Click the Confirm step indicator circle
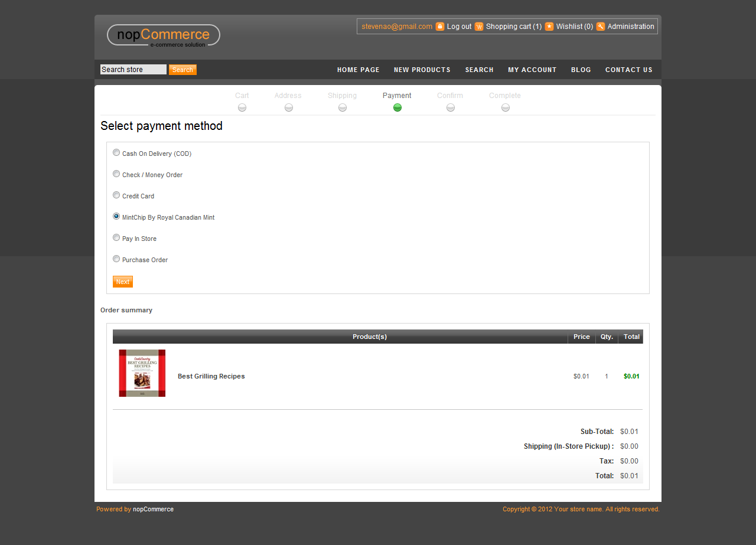The width and height of the screenshot is (756, 545). 451,107
